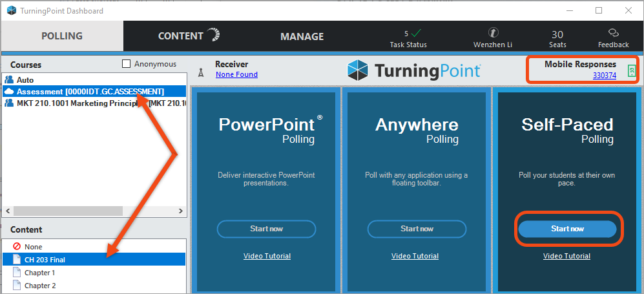
Task: Click the Wenzhen Li account icon
Action: [493, 33]
